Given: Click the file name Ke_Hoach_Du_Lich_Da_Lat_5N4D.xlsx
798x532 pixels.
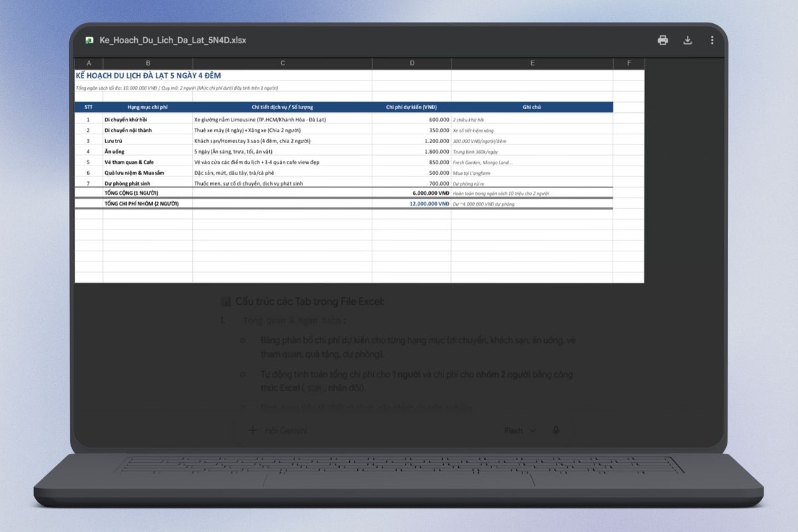Looking at the screenshot, I should coord(173,40).
